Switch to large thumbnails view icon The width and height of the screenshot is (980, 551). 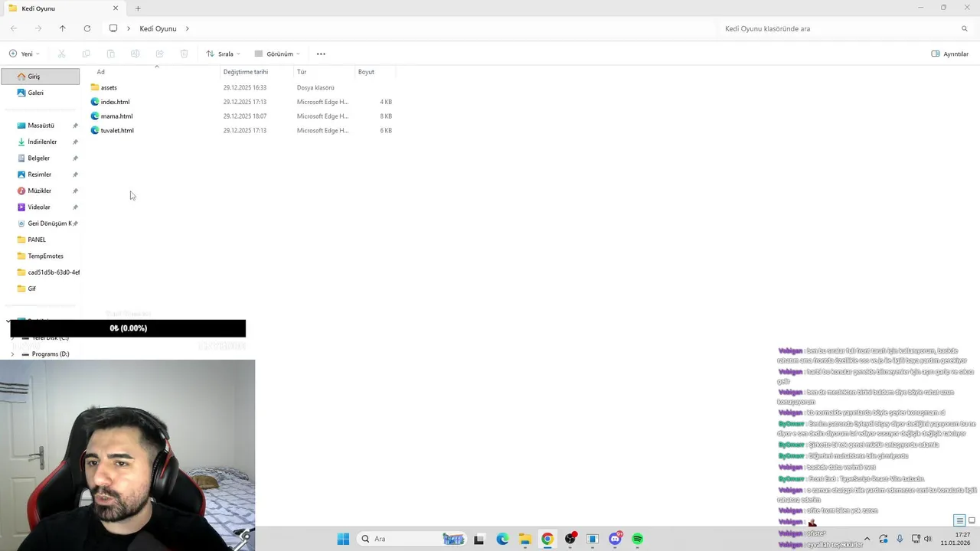[x=972, y=520]
